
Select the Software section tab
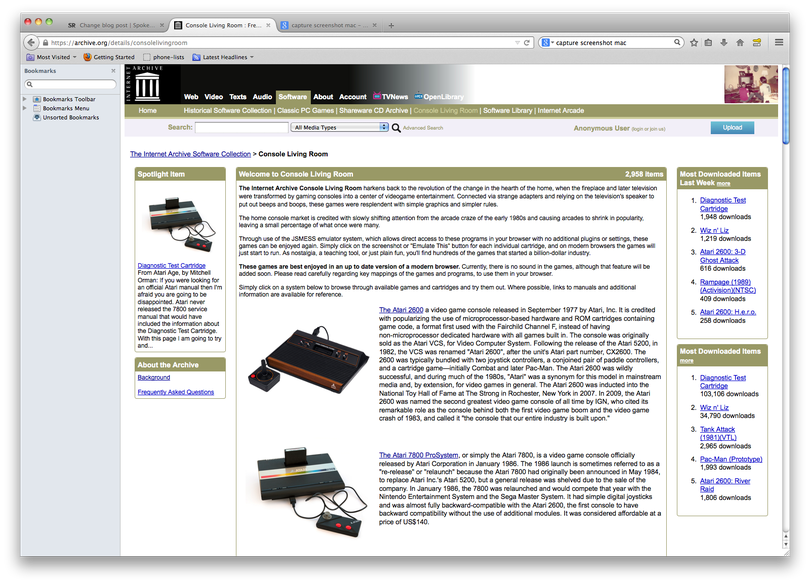[x=292, y=97]
